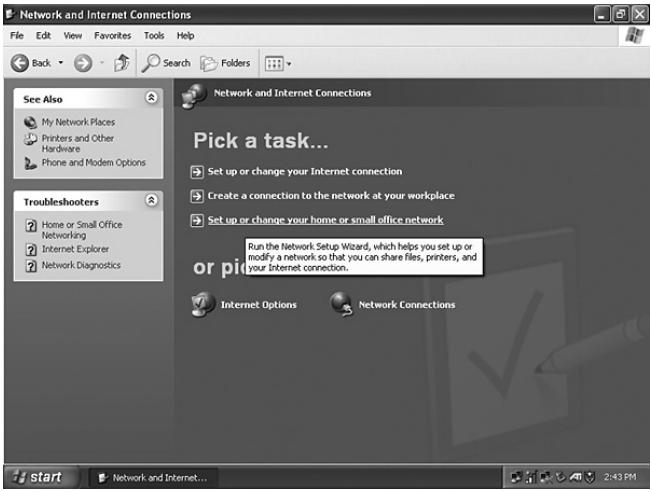
Task: Click the Back arrow icon
Action: click(x=20, y=63)
